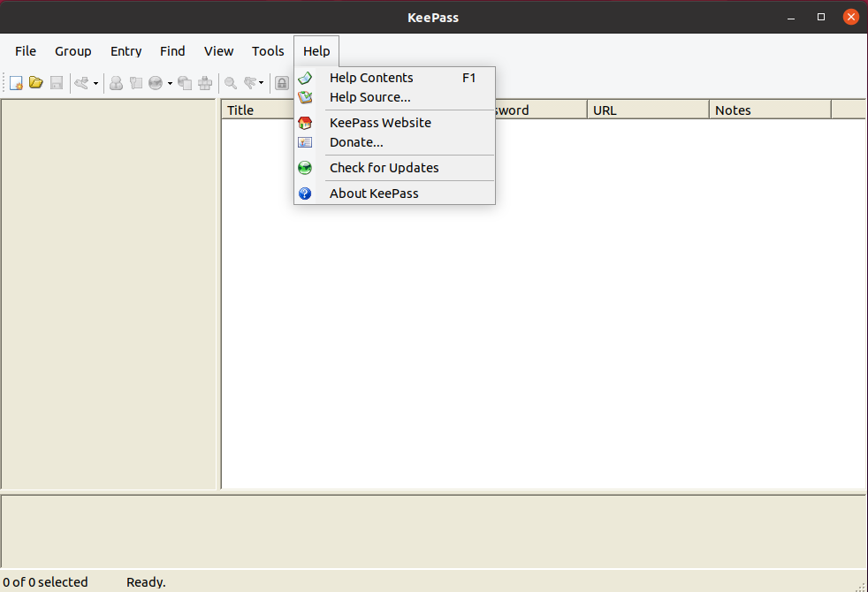The image size is (868, 592).
Task: Maximize the KeePass window
Action: tap(821, 17)
